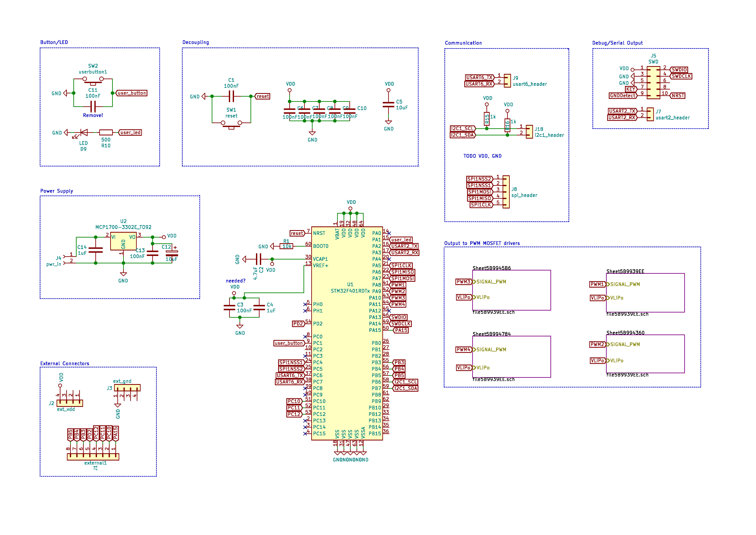Open hierarchical sheet Sheet5B9945B6
The height and width of the screenshot is (535, 756).
[512, 290]
